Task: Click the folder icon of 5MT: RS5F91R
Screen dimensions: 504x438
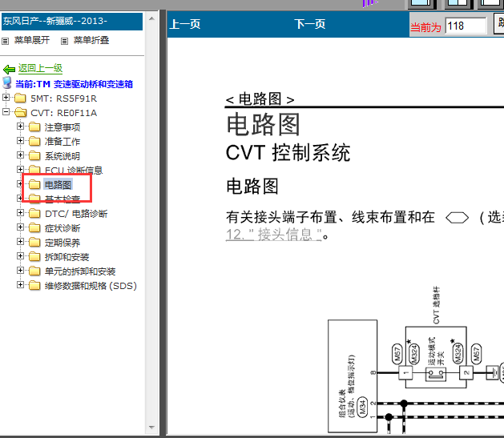Action: 20,98
